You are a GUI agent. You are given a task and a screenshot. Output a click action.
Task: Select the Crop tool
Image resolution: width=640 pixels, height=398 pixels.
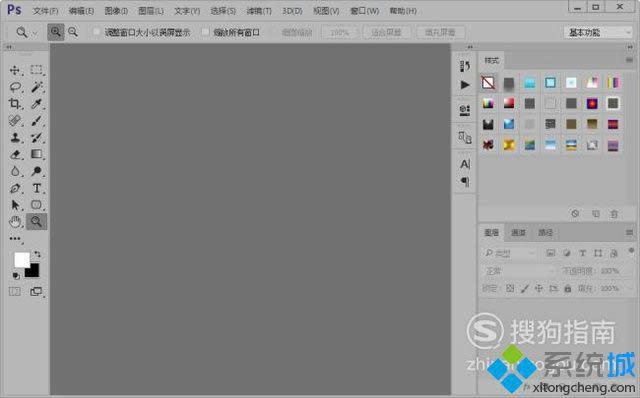click(x=15, y=104)
